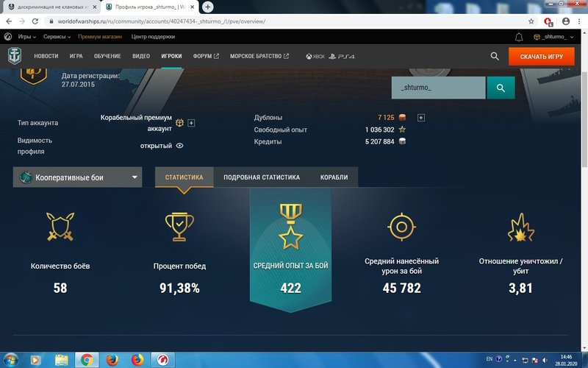Open the ИГРА menu item
The height and width of the screenshot is (368, 588).
(x=76, y=57)
